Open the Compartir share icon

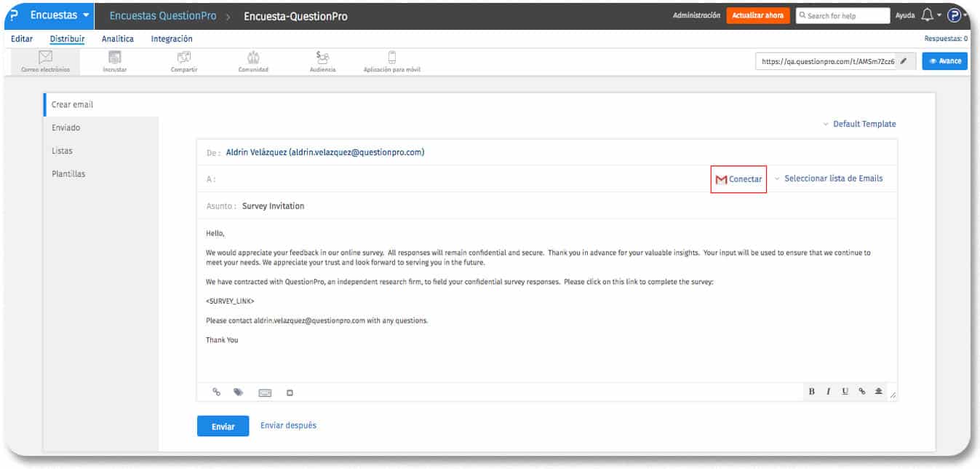click(x=184, y=58)
